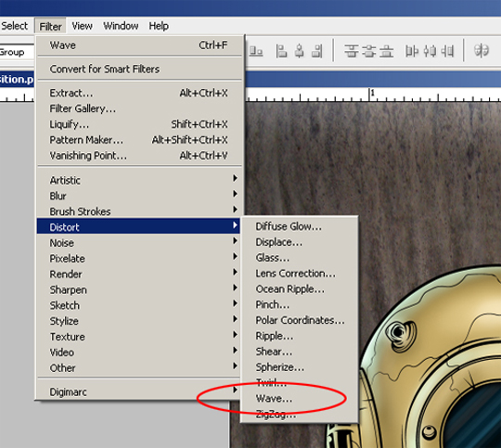Click the Auto-Align Layers icon
The image size is (501, 448).
482,51
